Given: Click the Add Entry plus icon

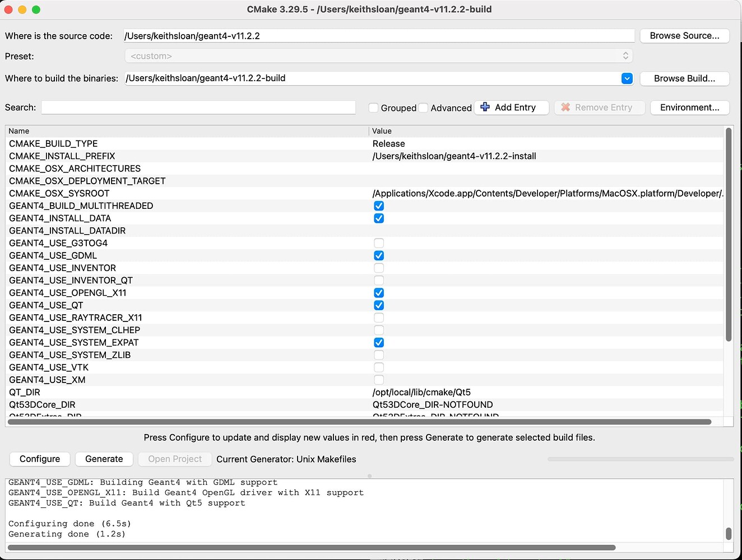Looking at the screenshot, I should pyautogui.click(x=484, y=107).
